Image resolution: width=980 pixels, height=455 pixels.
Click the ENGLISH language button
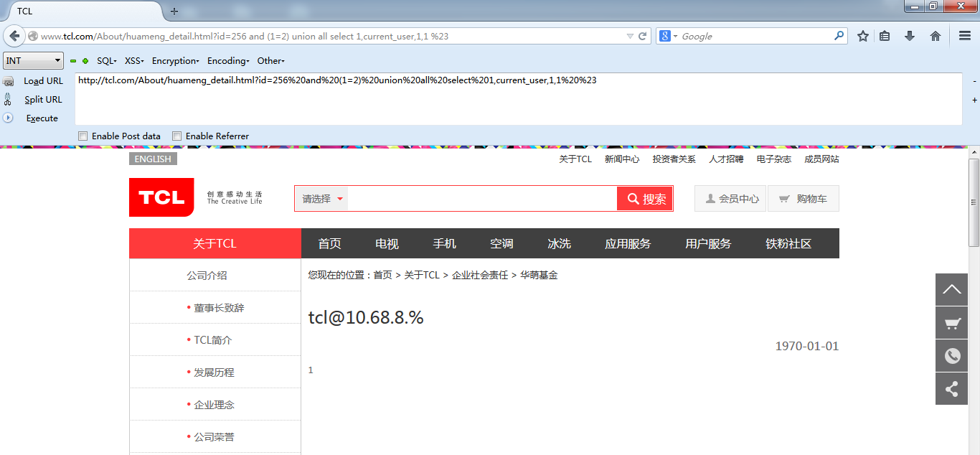pos(153,159)
